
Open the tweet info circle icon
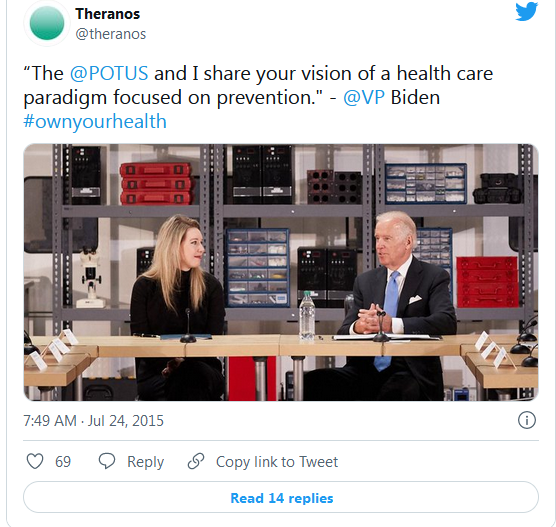(527, 420)
